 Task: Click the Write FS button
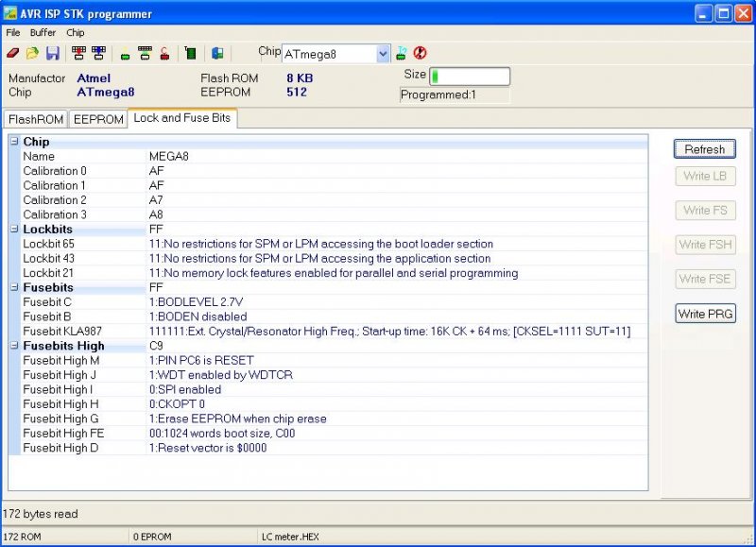pyautogui.click(x=705, y=210)
